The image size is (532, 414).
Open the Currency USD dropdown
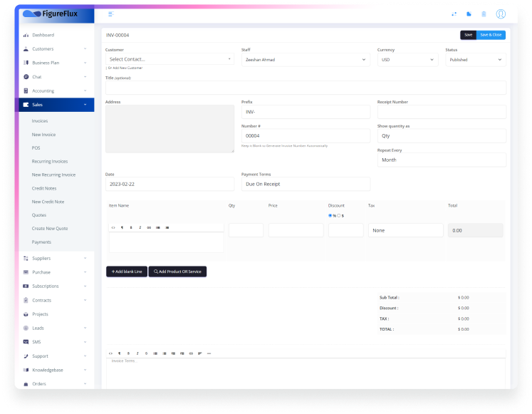coord(408,60)
